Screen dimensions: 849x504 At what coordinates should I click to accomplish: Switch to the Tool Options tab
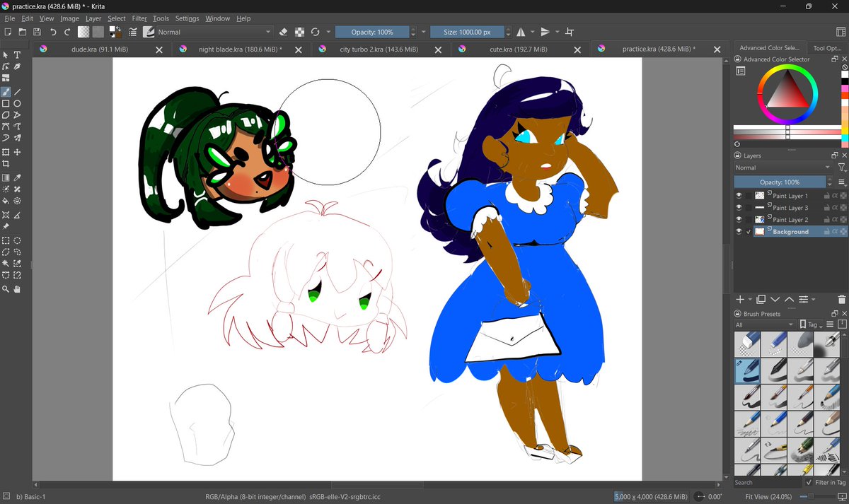click(828, 48)
